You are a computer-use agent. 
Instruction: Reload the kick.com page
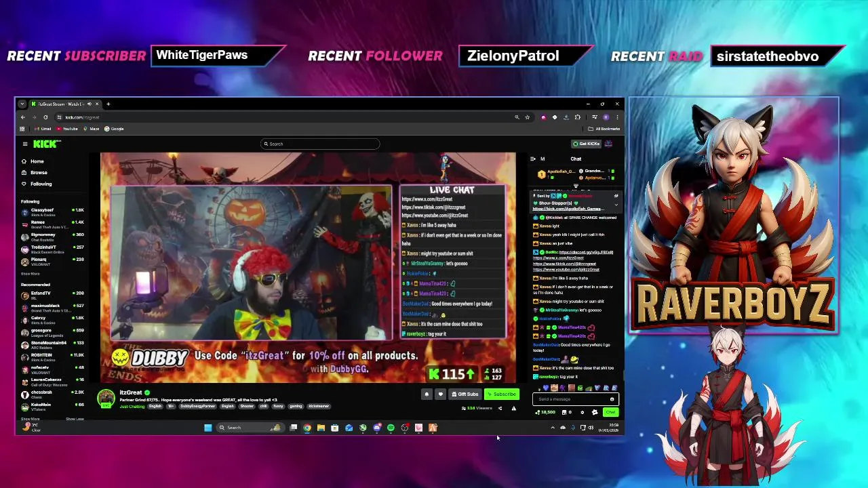click(45, 117)
